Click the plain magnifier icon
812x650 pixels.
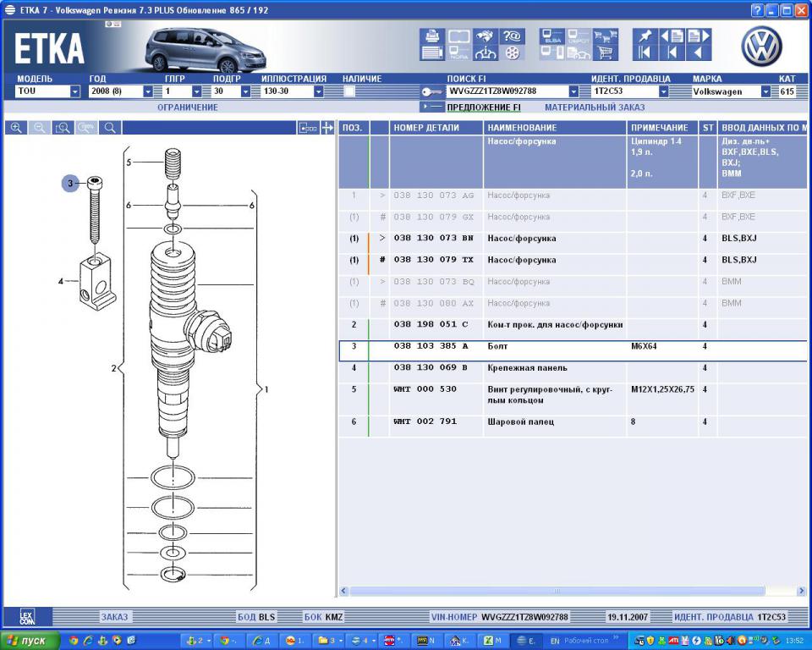110,128
